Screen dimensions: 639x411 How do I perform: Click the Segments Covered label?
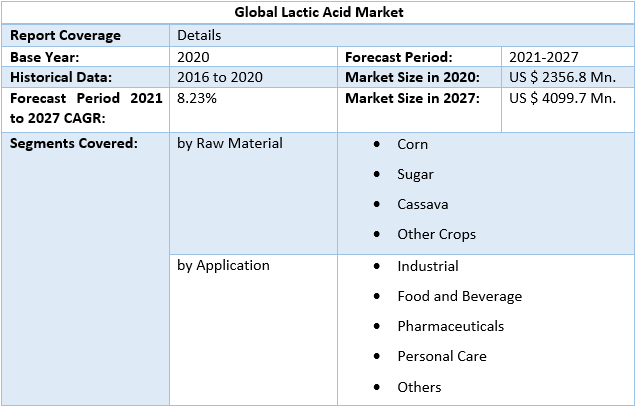tap(73, 143)
